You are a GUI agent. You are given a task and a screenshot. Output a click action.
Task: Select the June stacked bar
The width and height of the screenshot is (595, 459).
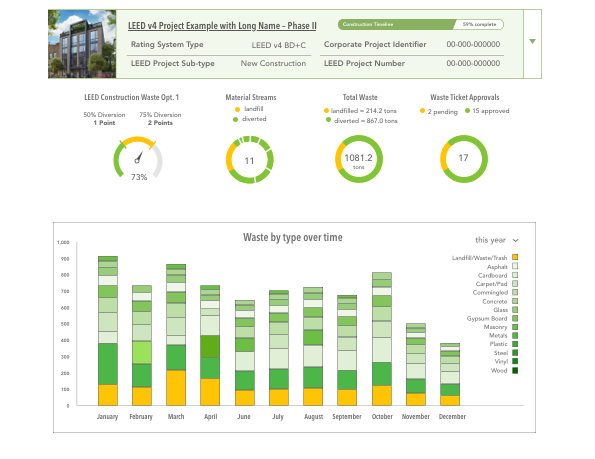tap(245, 353)
